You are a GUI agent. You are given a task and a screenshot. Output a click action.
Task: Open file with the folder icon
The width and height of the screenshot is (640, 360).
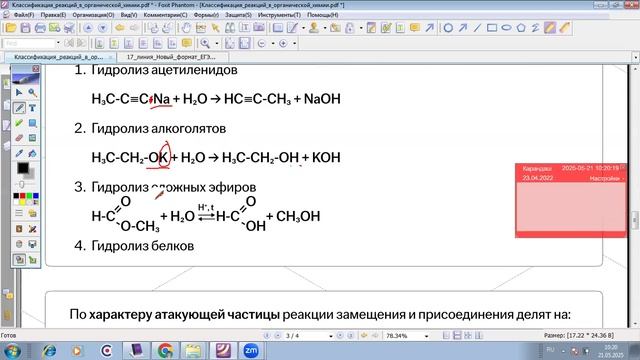click(11, 28)
